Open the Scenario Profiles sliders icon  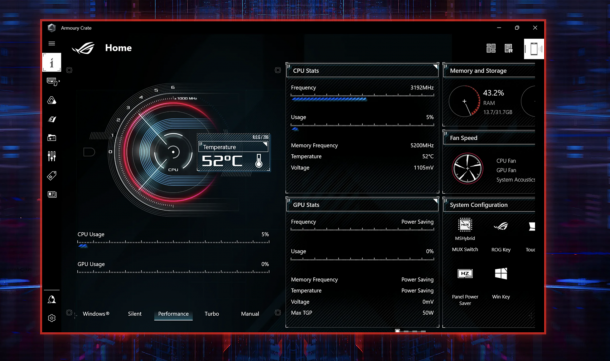coord(52,156)
